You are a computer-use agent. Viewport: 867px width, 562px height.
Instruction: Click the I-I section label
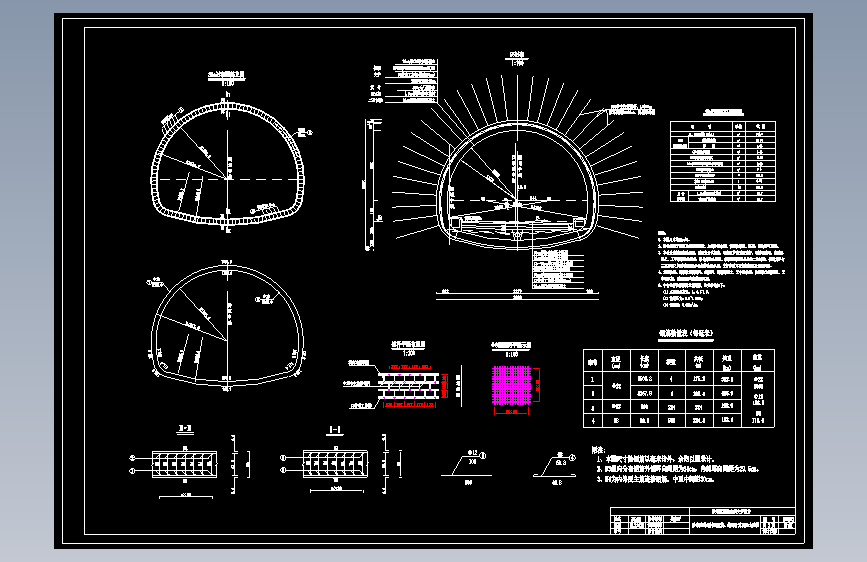point(335,430)
